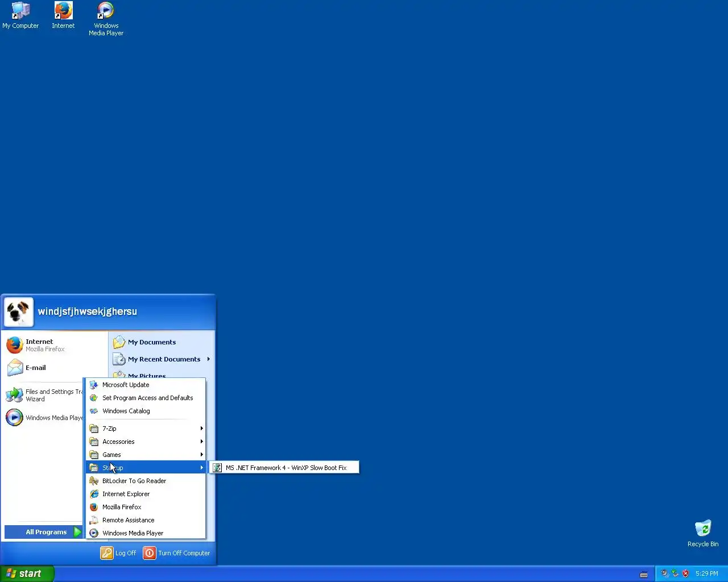Expand My Recent Documents arrow

(x=209, y=359)
